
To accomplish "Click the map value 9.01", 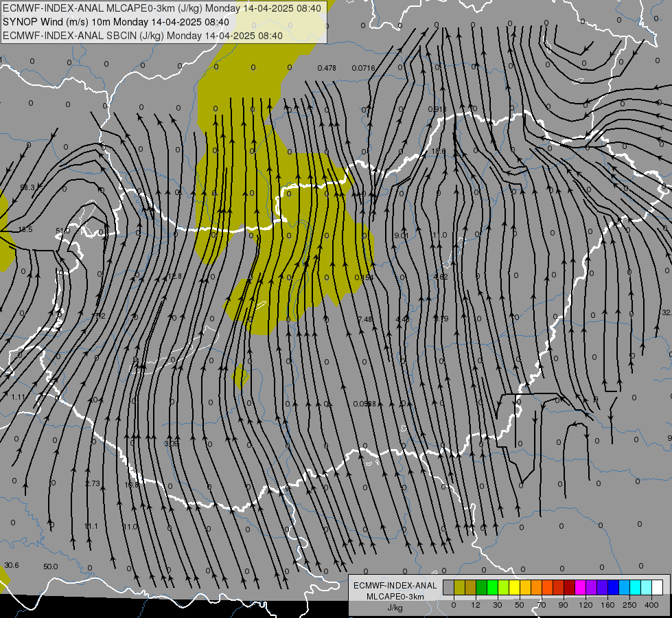I will click(x=401, y=235).
